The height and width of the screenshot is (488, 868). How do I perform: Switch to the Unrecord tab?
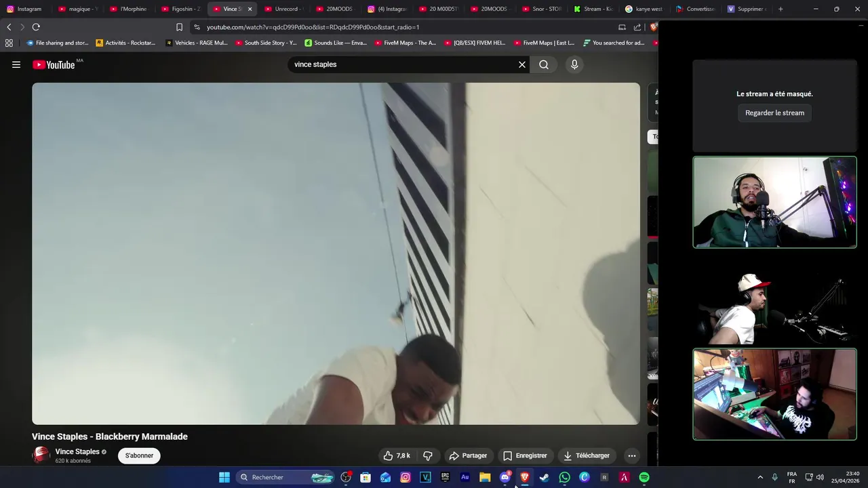coord(283,9)
